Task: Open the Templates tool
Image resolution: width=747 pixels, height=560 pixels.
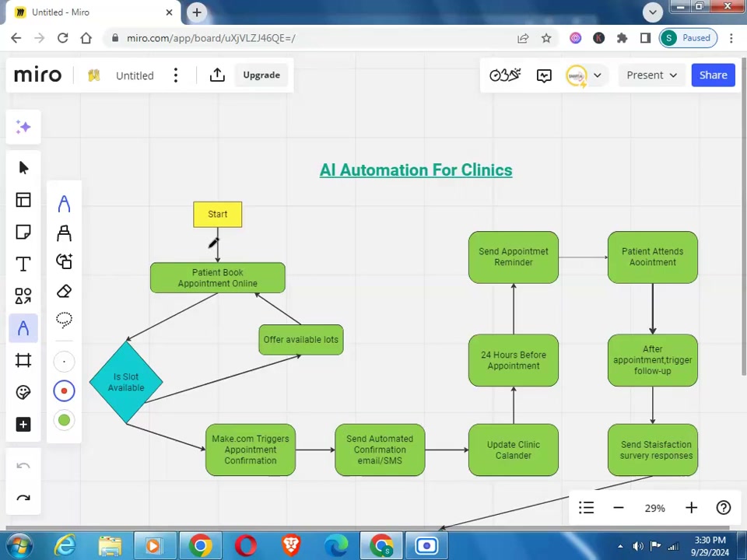Action: (x=23, y=200)
